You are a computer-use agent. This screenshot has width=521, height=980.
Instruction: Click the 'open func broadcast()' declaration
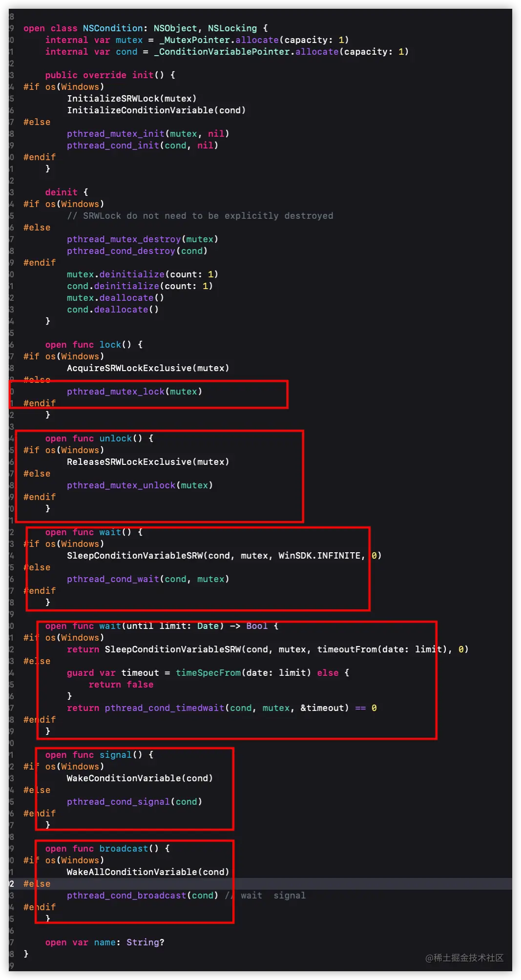(107, 849)
